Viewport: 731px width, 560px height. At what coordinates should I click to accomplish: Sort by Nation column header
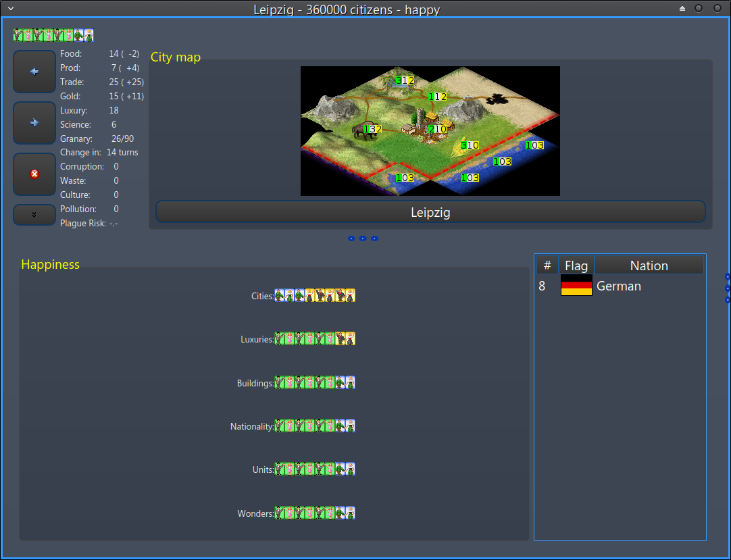(649, 265)
